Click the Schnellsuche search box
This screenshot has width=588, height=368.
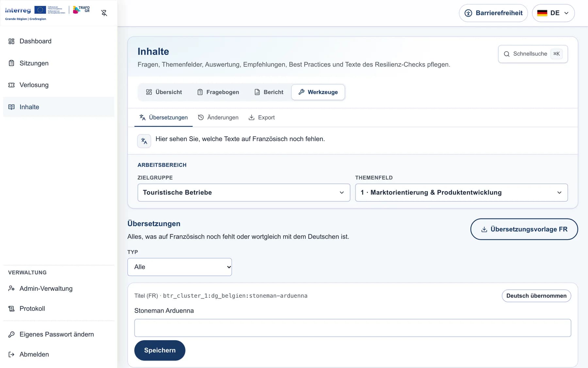pos(533,54)
